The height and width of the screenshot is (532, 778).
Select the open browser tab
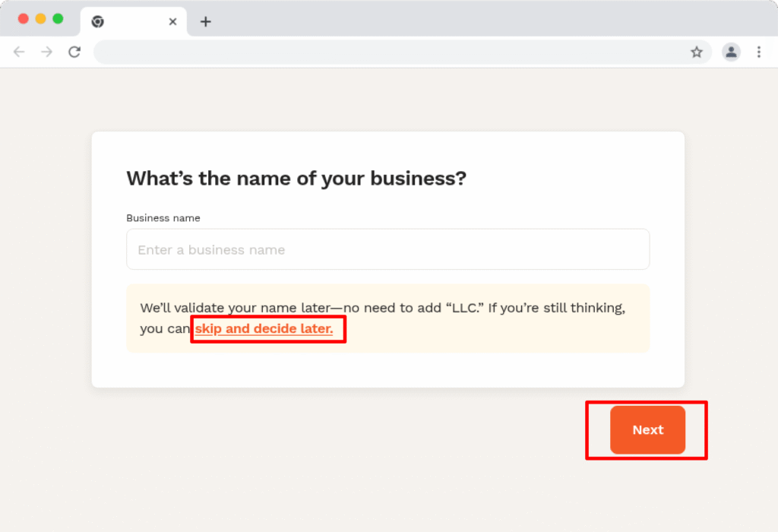point(133,21)
